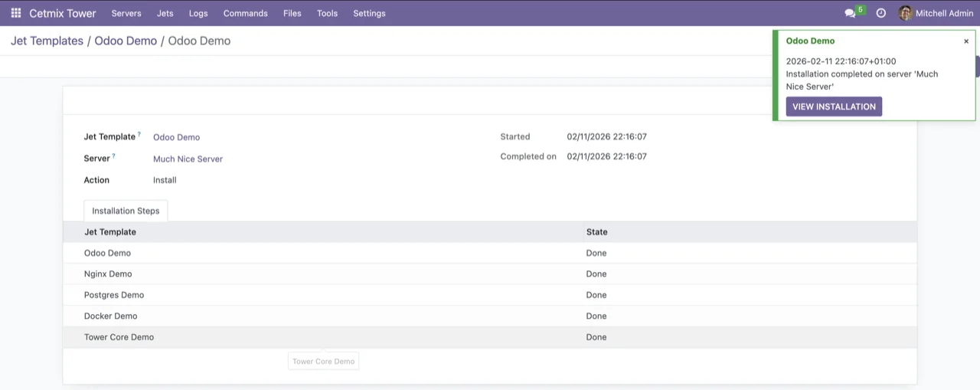
Task: Open the Logs menu
Action: 198,13
